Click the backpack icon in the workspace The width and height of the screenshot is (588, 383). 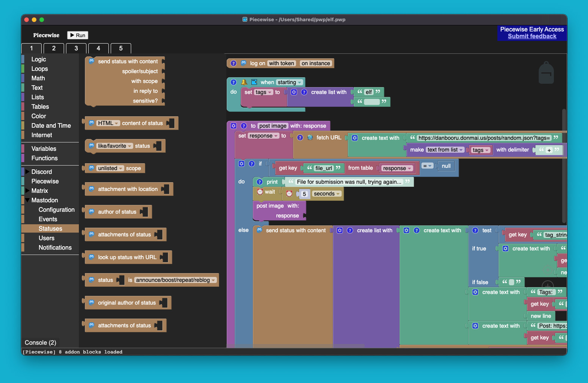tap(546, 73)
